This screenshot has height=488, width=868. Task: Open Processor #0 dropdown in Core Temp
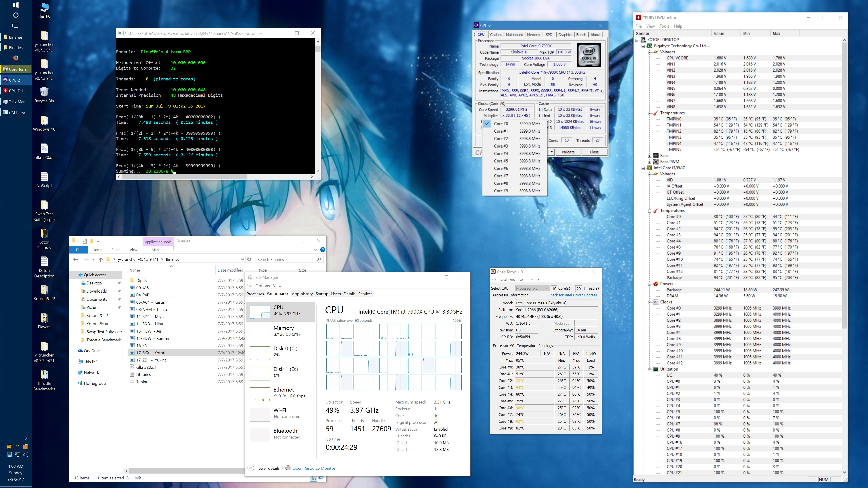532,288
